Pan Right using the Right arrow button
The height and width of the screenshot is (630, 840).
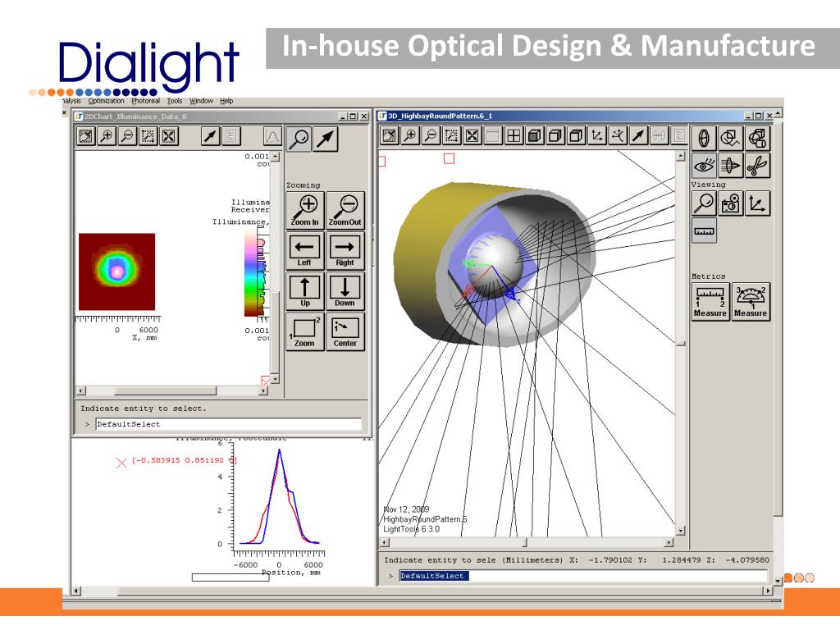pyautogui.click(x=345, y=251)
